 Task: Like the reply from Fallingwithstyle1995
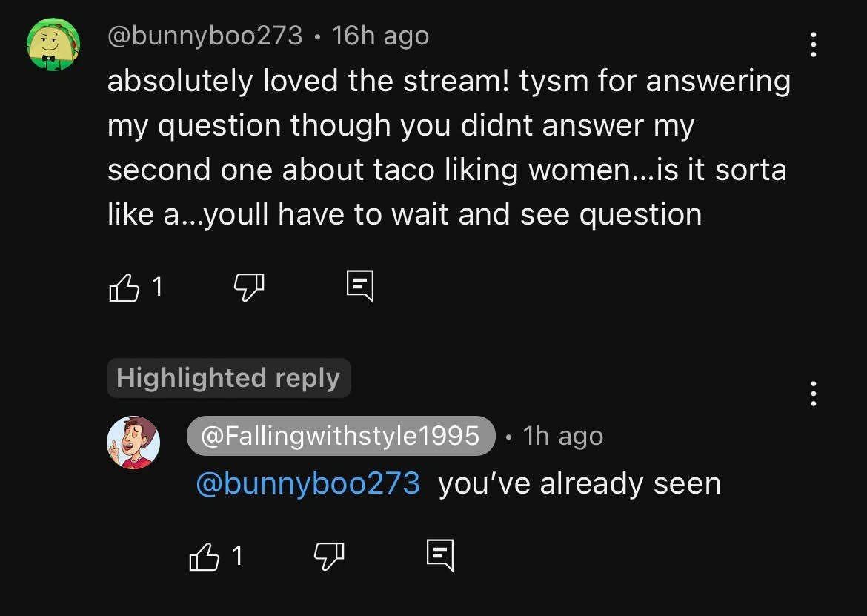click(205, 556)
